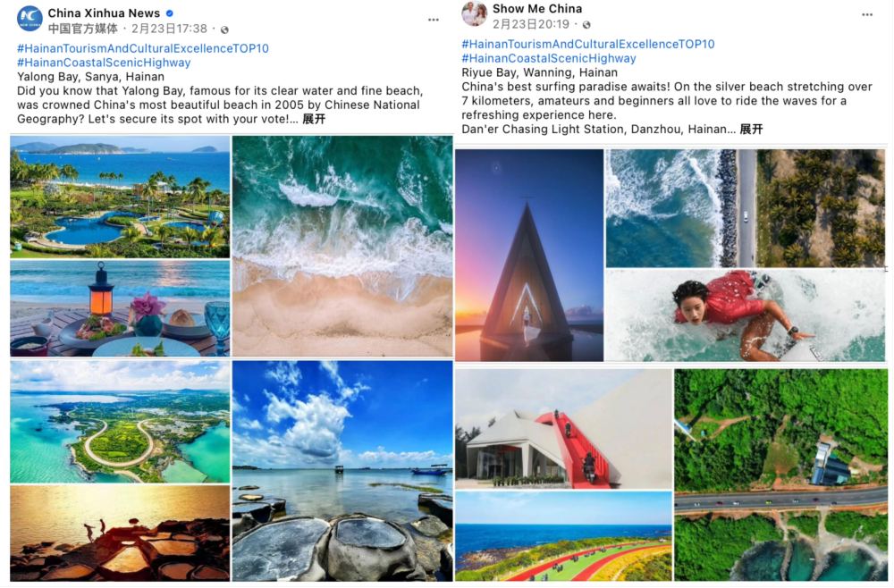Click the 2月23日17:38 post timestamp
The height and width of the screenshot is (588, 894).
click(x=169, y=29)
